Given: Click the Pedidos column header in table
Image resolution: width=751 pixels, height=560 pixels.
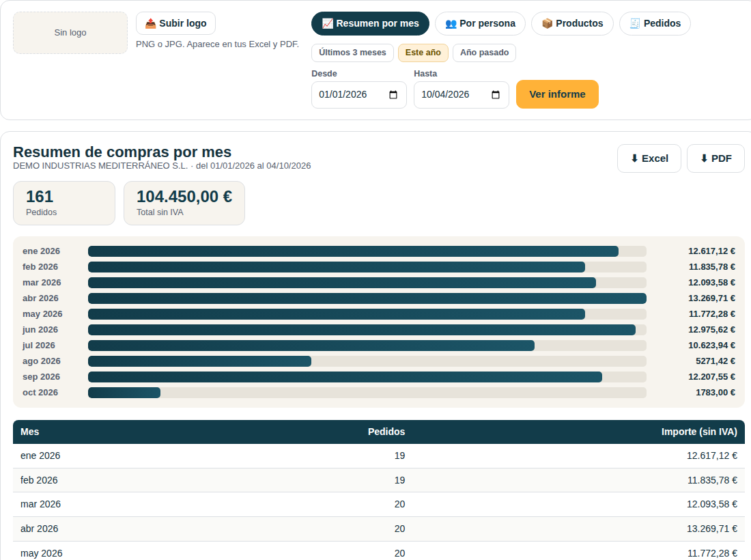Looking at the screenshot, I should click(386, 432).
